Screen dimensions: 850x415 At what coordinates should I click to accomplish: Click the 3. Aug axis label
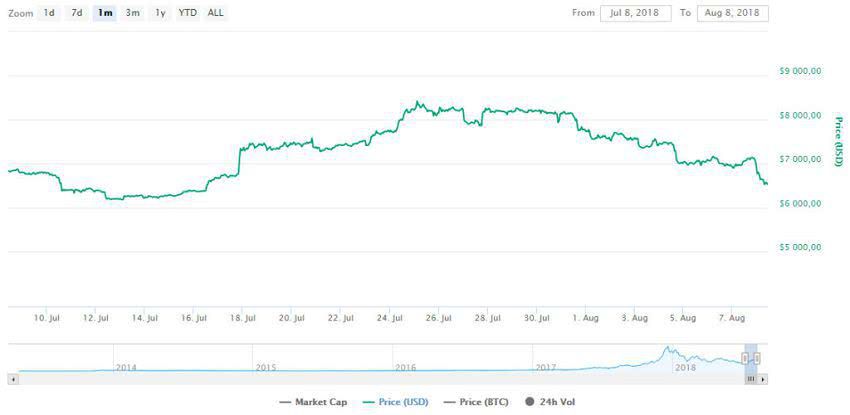[635, 318]
